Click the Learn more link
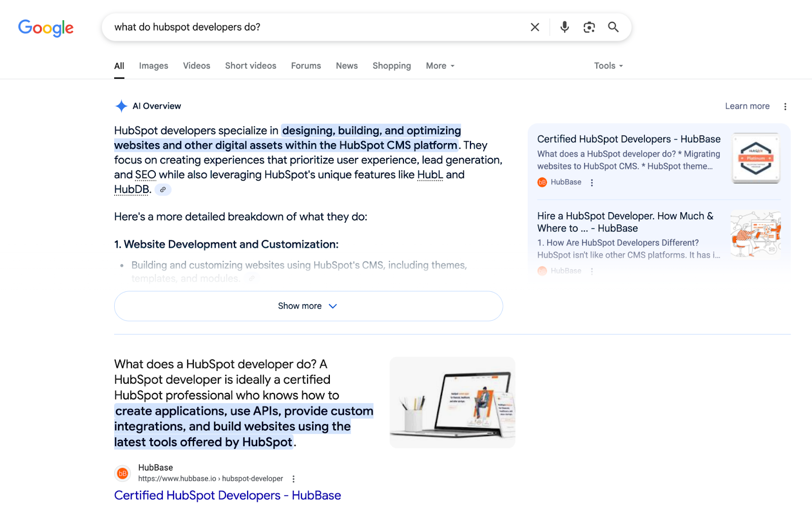The image size is (812, 505). pos(747,106)
